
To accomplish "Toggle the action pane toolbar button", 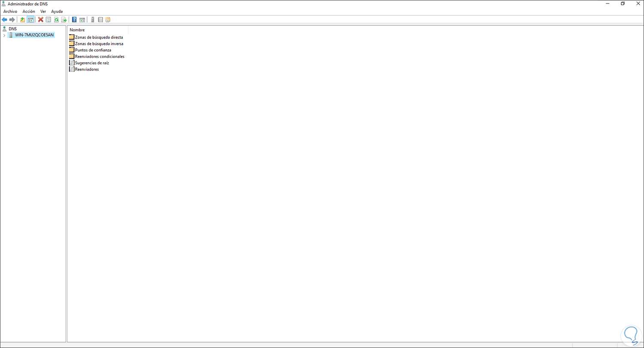I will 82,20.
